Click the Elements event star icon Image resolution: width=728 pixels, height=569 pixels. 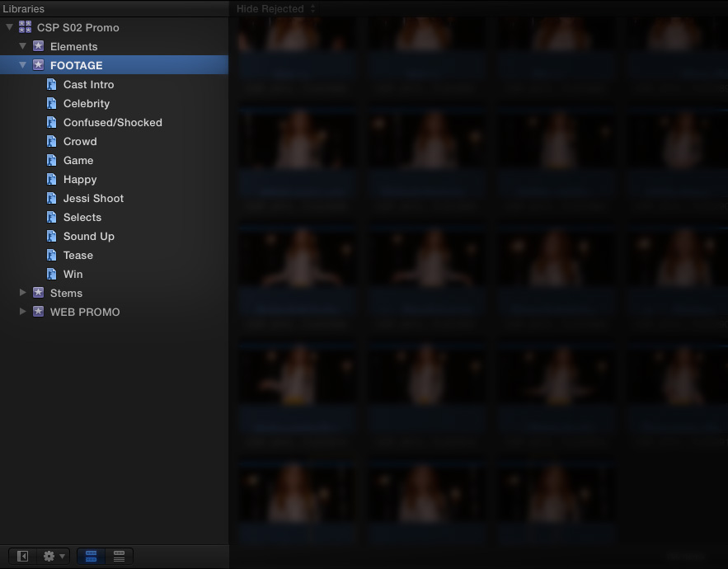(39, 46)
